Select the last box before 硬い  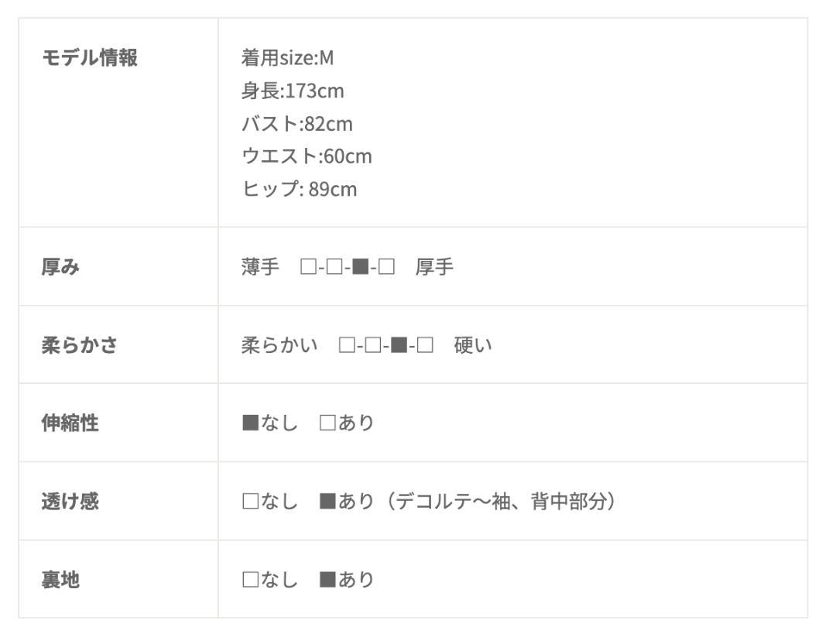pyautogui.click(x=425, y=345)
